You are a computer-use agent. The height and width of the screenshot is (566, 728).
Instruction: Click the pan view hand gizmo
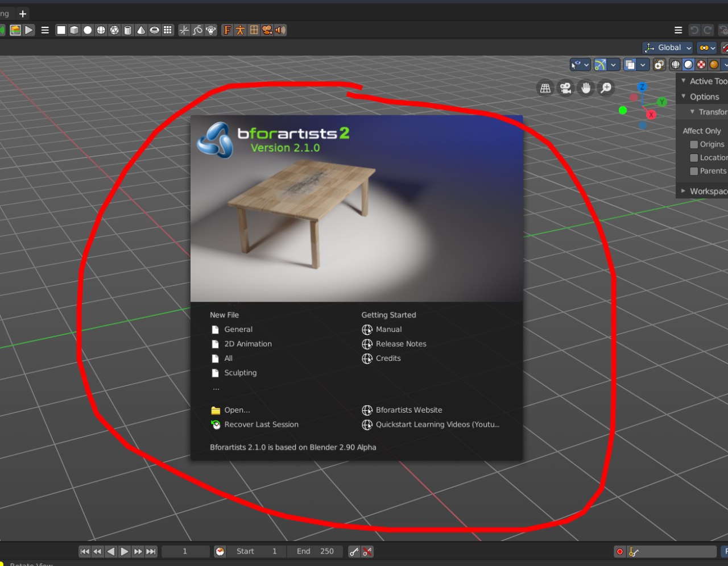[586, 88]
